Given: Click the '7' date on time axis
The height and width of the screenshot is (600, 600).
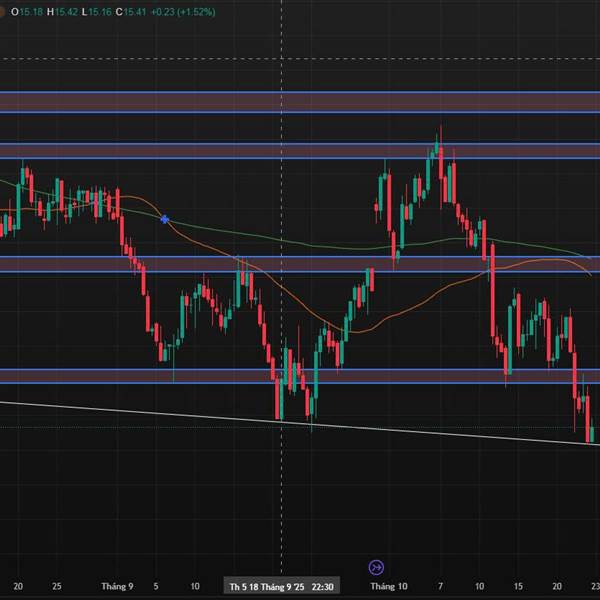Looking at the screenshot, I should [440, 586].
